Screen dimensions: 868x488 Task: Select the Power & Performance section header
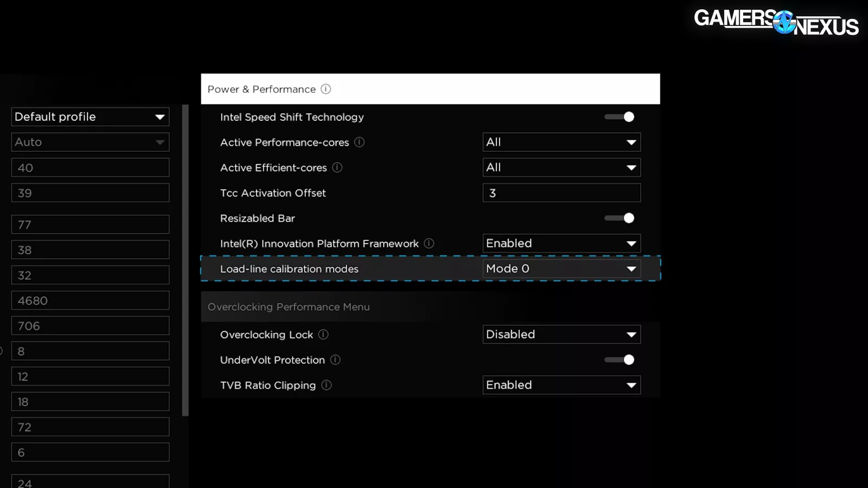(430, 89)
